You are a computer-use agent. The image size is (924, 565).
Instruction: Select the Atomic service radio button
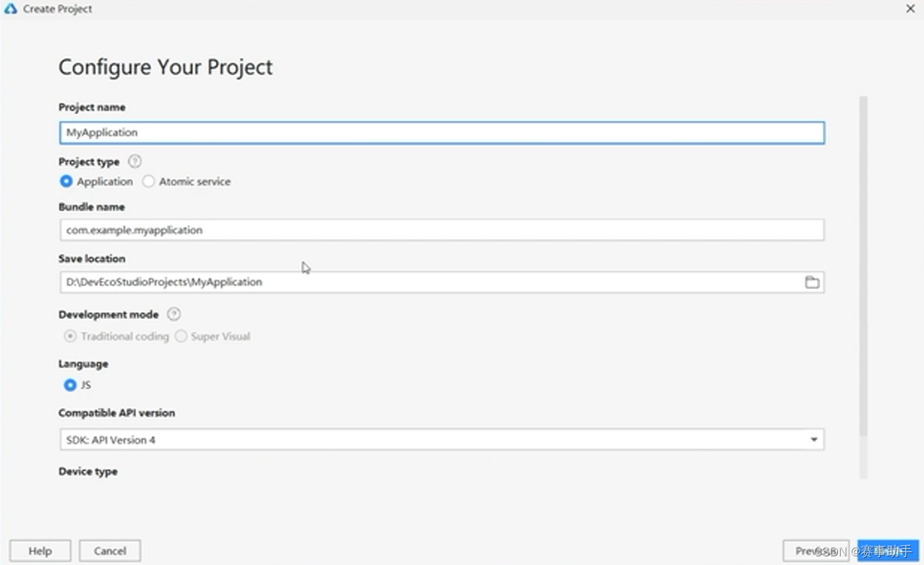(148, 182)
